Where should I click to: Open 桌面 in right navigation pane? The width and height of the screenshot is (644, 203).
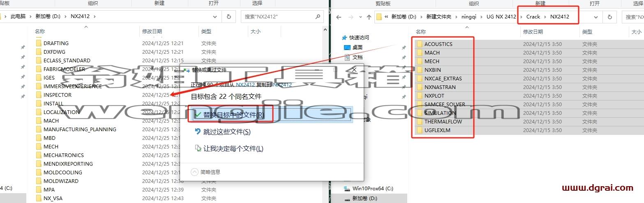click(x=358, y=47)
